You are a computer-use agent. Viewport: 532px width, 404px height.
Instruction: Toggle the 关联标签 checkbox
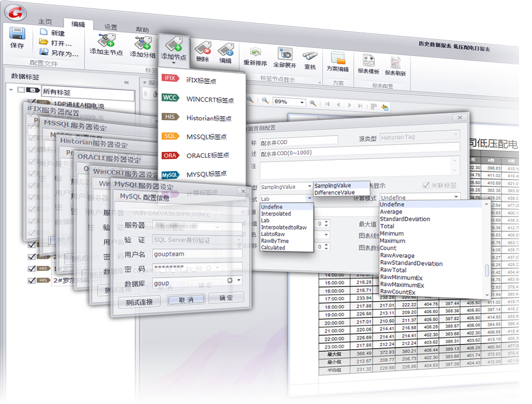point(439,185)
